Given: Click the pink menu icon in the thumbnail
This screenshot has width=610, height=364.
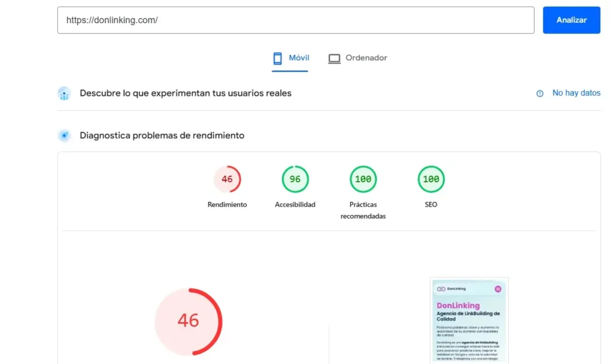Looking at the screenshot, I should coord(498,289).
